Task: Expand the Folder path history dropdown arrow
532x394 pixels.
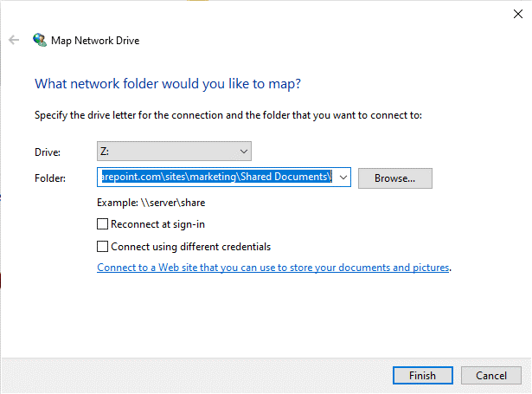Action: point(343,178)
